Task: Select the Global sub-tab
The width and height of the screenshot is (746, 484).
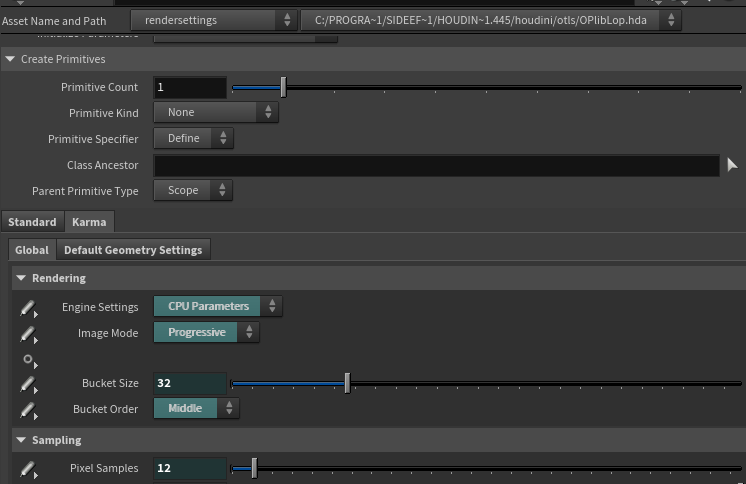Action: [x=32, y=250]
